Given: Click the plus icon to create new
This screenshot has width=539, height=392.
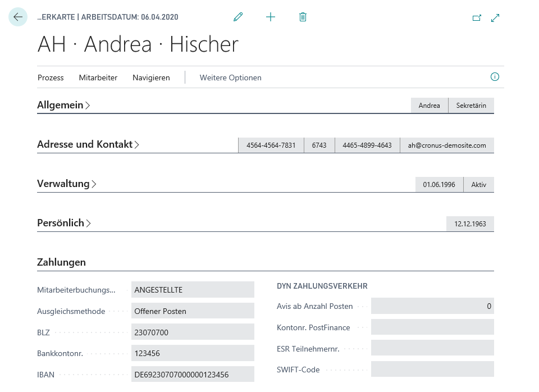Looking at the screenshot, I should click(x=271, y=17).
